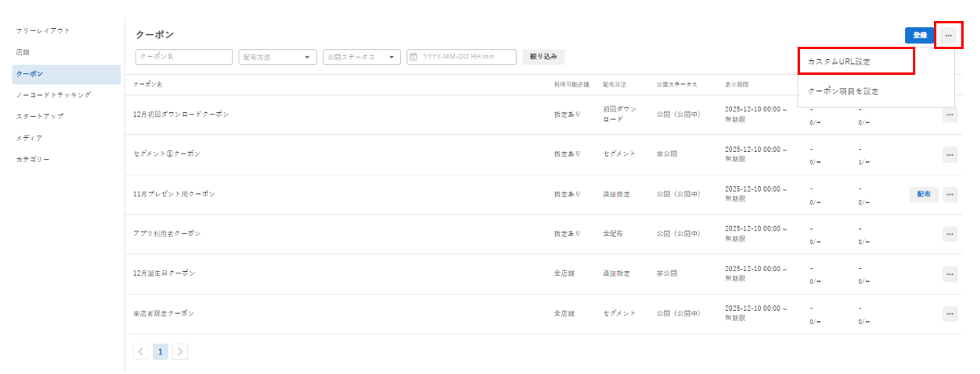980x374 pixels.
Task: Open ellipsis menu for 11月プレゼント用クーポン row
Action: coord(950,195)
